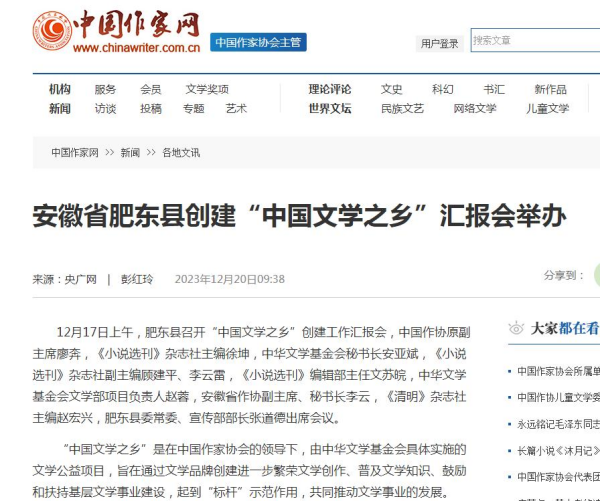Click the China Writer site logo
This screenshot has height=501, width=600.
(x=116, y=31)
